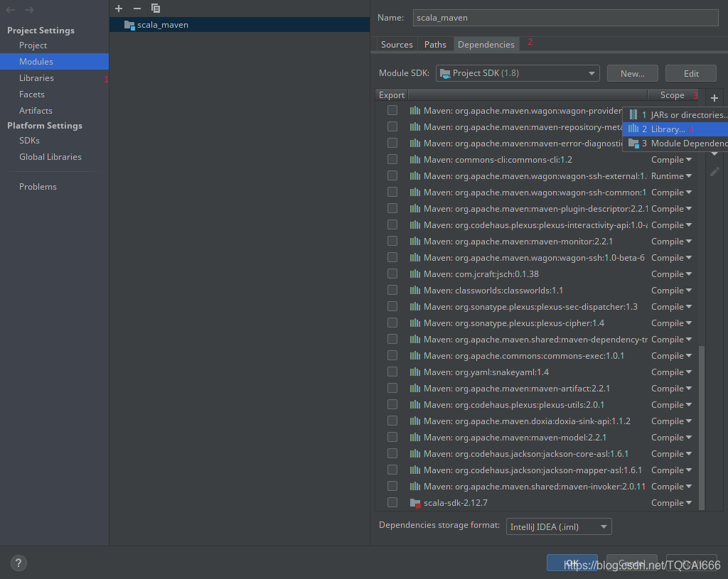Choose Library... from the add popup
This screenshot has height=579, width=728.
tap(675, 129)
